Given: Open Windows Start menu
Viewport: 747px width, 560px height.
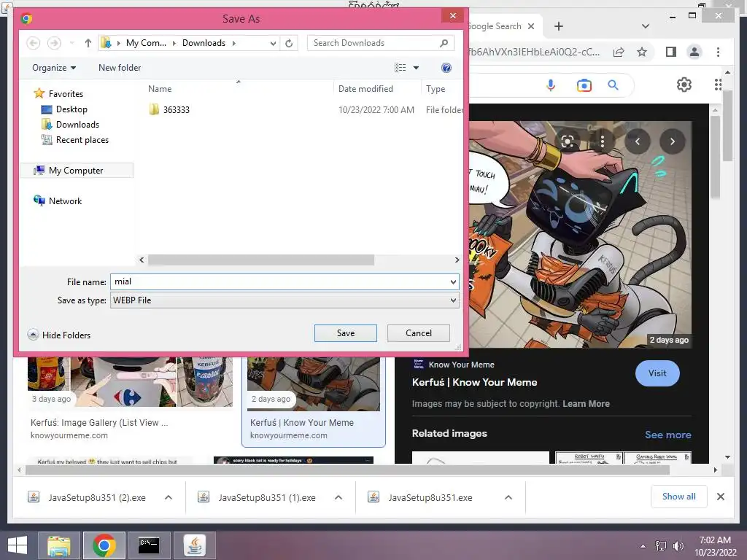Looking at the screenshot, I should pyautogui.click(x=18, y=545).
